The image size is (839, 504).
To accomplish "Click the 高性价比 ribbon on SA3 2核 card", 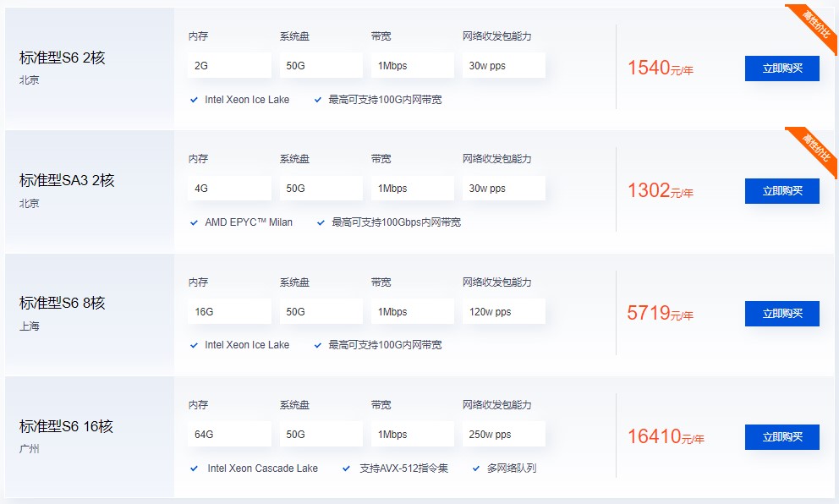I will point(815,149).
